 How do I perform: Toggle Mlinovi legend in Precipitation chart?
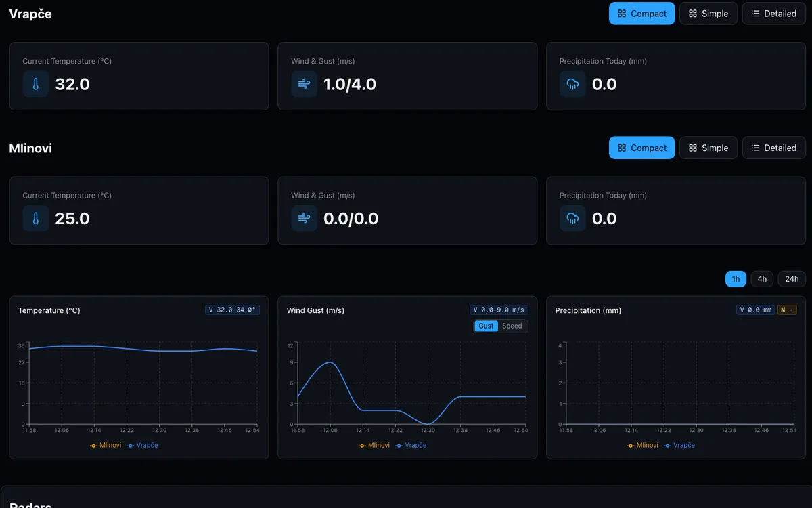coord(643,445)
